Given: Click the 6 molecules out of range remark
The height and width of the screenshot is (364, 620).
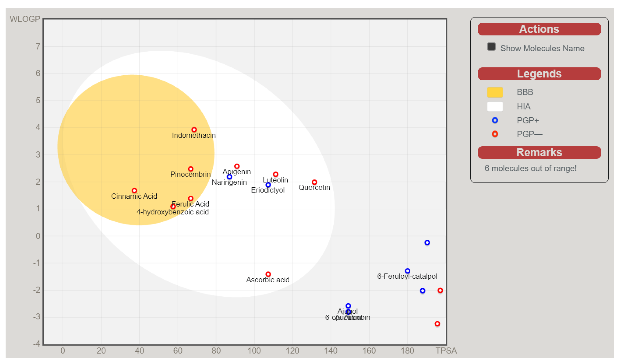Looking at the screenshot, I should (530, 168).
